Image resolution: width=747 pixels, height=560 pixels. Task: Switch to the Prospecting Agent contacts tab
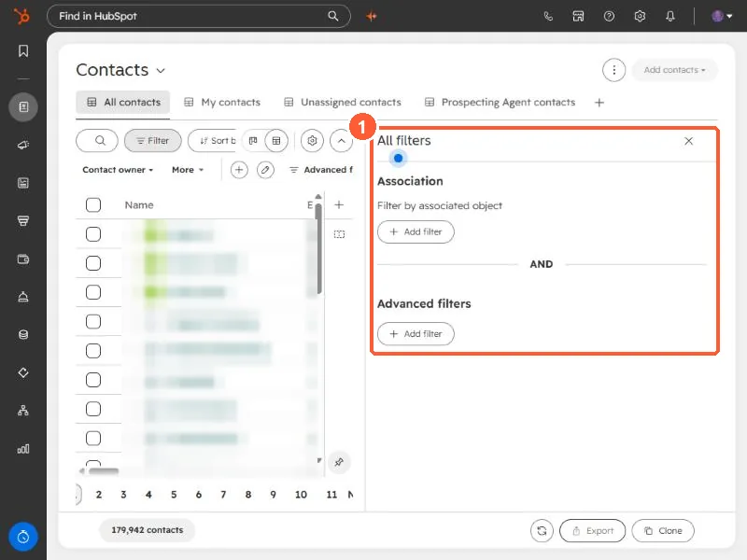coord(500,103)
